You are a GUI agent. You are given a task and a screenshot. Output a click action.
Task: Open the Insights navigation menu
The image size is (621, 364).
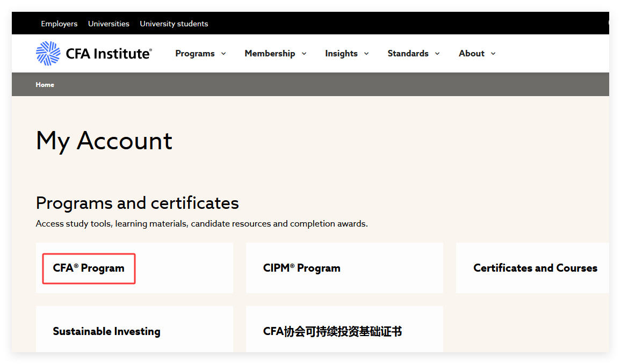pyautogui.click(x=342, y=53)
